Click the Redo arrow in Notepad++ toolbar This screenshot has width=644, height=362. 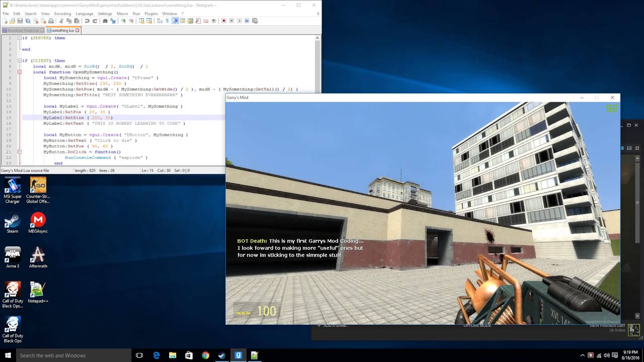click(x=95, y=21)
